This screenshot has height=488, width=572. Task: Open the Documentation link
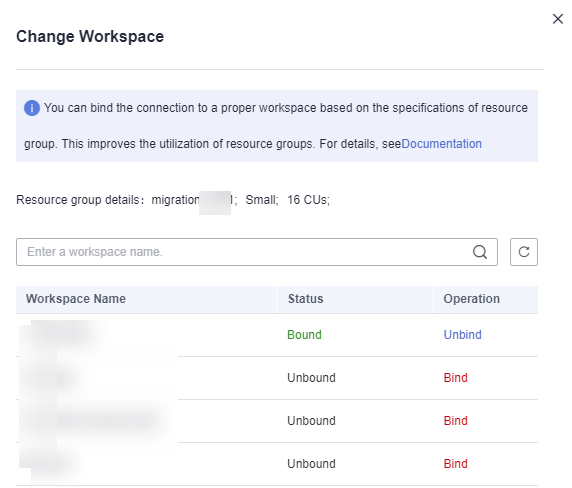coord(441,144)
